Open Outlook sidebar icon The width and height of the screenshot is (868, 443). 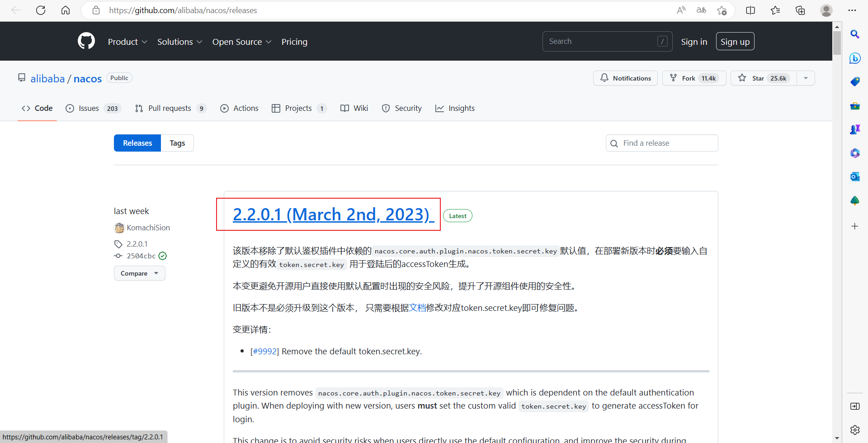click(x=854, y=176)
